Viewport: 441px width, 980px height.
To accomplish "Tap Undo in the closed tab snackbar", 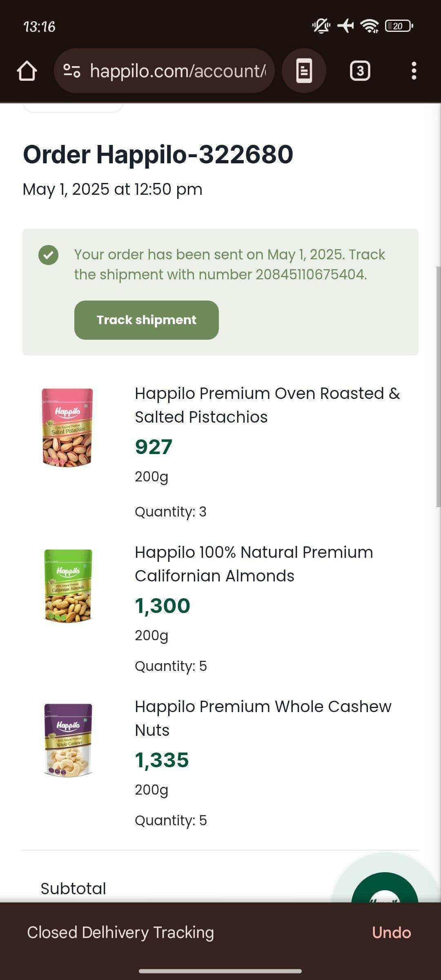I will tap(391, 933).
